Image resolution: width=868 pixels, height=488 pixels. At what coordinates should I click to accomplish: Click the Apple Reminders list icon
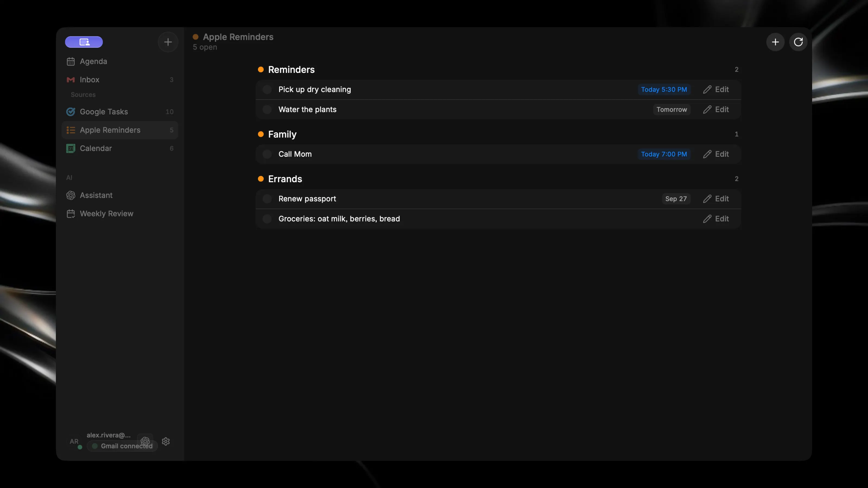[x=71, y=130]
